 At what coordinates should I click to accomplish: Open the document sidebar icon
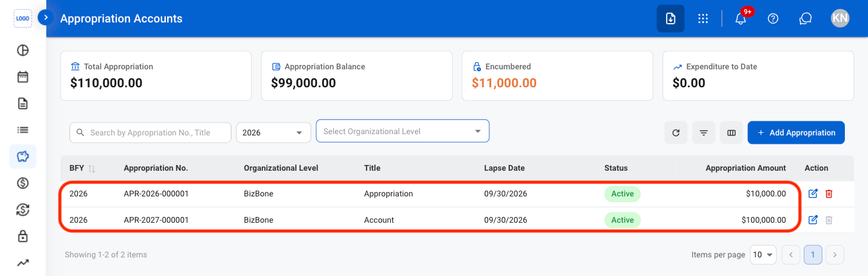(x=23, y=103)
